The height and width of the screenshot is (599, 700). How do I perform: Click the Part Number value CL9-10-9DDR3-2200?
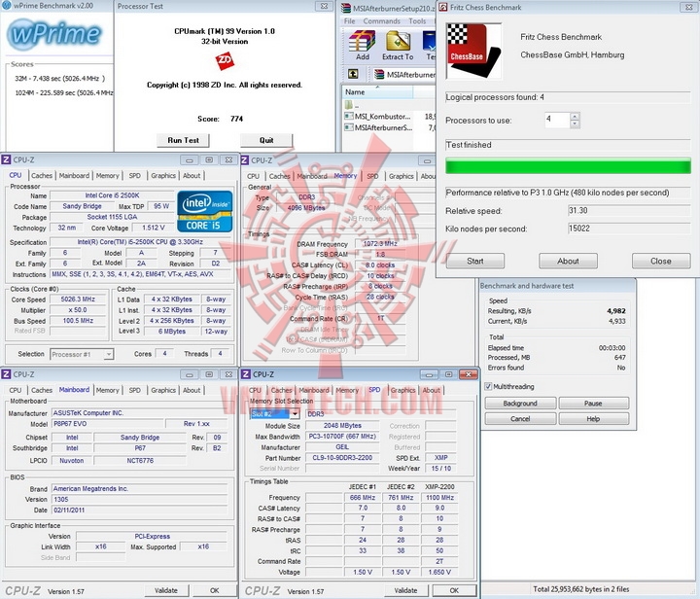tap(342, 457)
